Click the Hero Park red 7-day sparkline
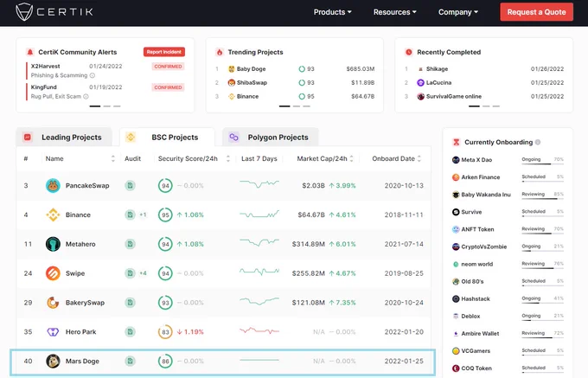Image resolution: width=588 pixels, height=378 pixels. click(259, 330)
